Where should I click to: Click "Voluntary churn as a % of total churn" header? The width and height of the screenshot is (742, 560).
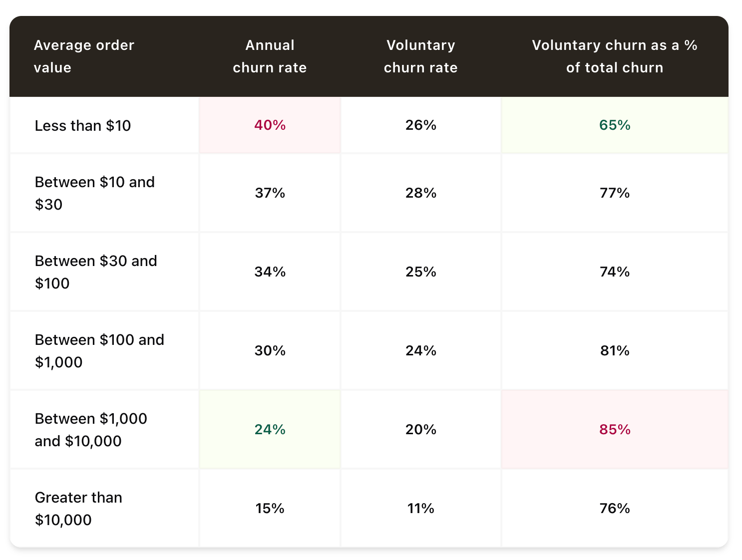pyautogui.click(x=614, y=56)
